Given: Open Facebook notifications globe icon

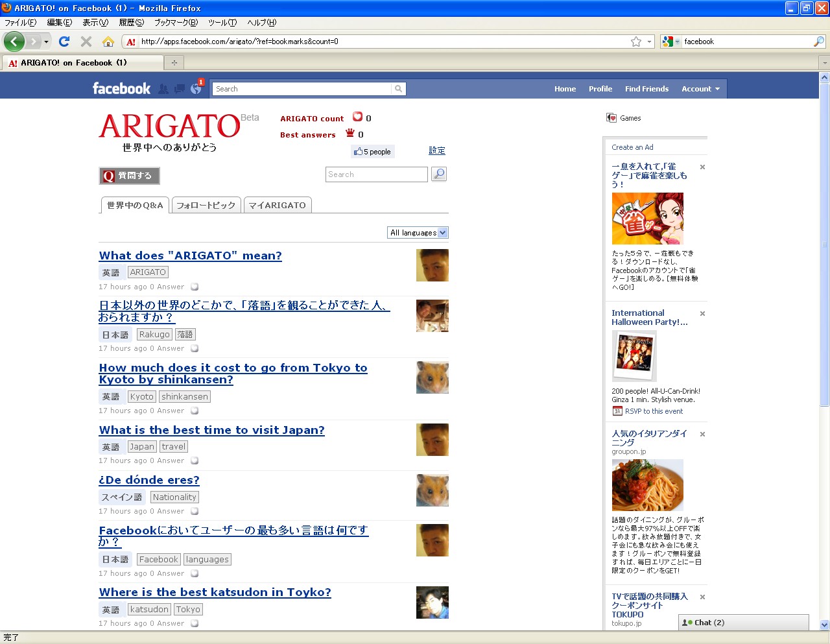Looking at the screenshot, I should (196, 89).
